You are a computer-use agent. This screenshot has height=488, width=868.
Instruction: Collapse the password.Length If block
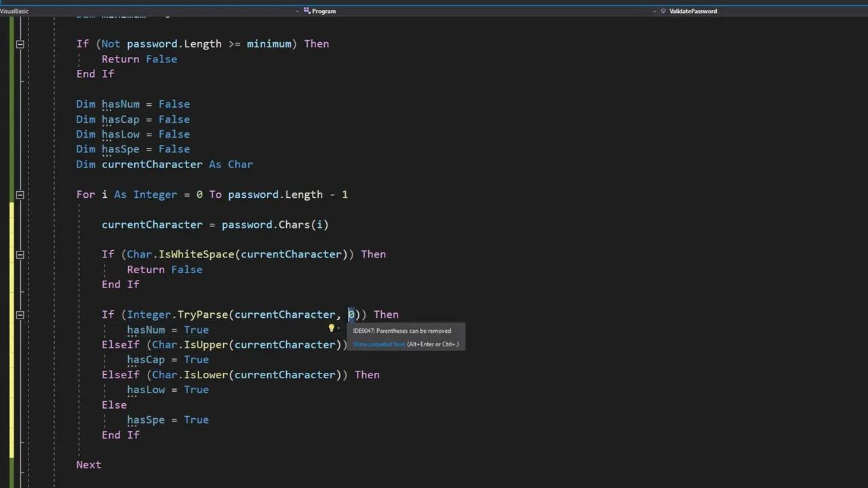(20, 43)
